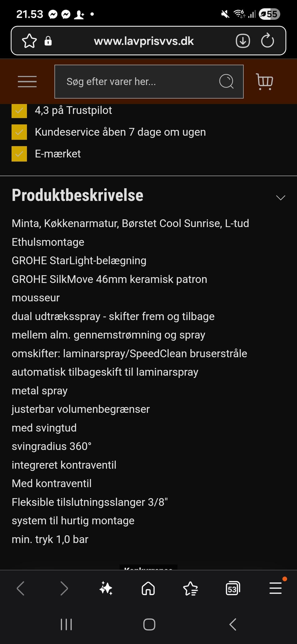The width and height of the screenshot is (297, 644).
Task: Tap the AI sparkle icon in bottom toolbar
Action: pos(106,588)
